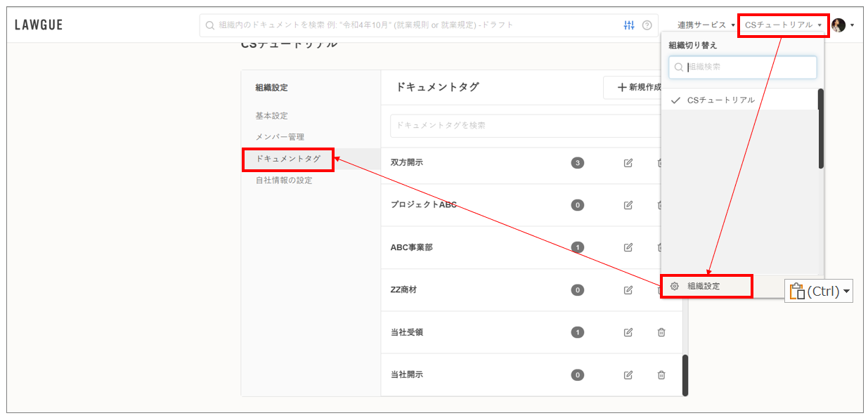Expand the 連携サービス dropdown
The image size is (868, 418).
706,25
